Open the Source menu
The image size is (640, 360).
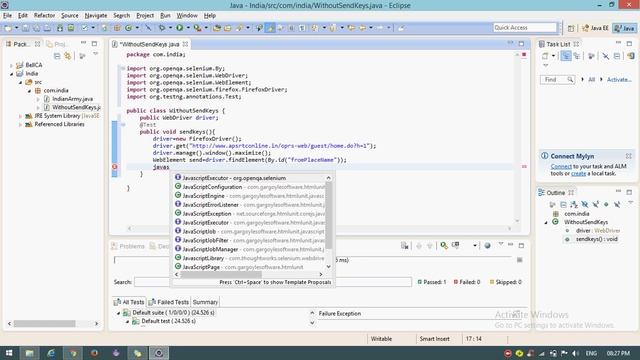coord(70,16)
